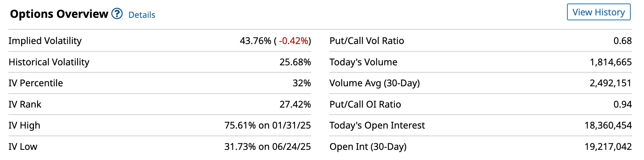Click the help question mark icon

pos(117,14)
